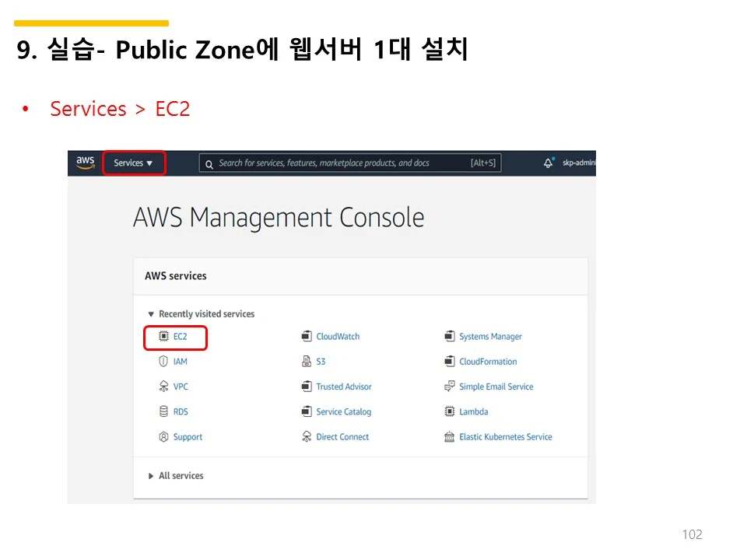The width and height of the screenshot is (747, 560).
Task: Click the Elastic Kubernetes Service icon
Action: pyautogui.click(x=449, y=436)
